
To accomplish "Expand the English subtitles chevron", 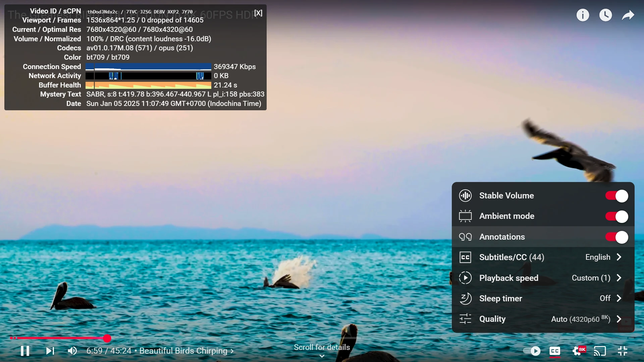I will [x=619, y=257].
